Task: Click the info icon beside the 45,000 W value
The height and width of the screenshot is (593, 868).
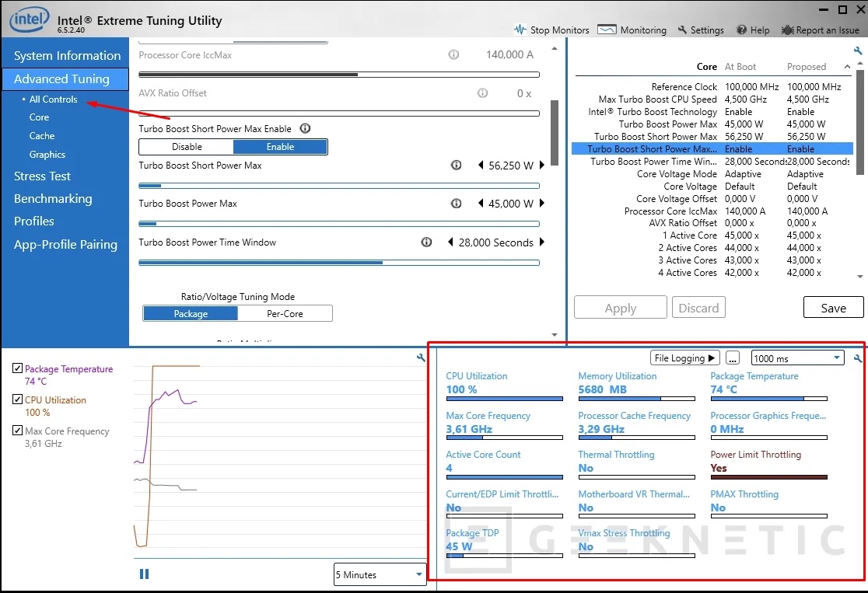Action: point(456,203)
